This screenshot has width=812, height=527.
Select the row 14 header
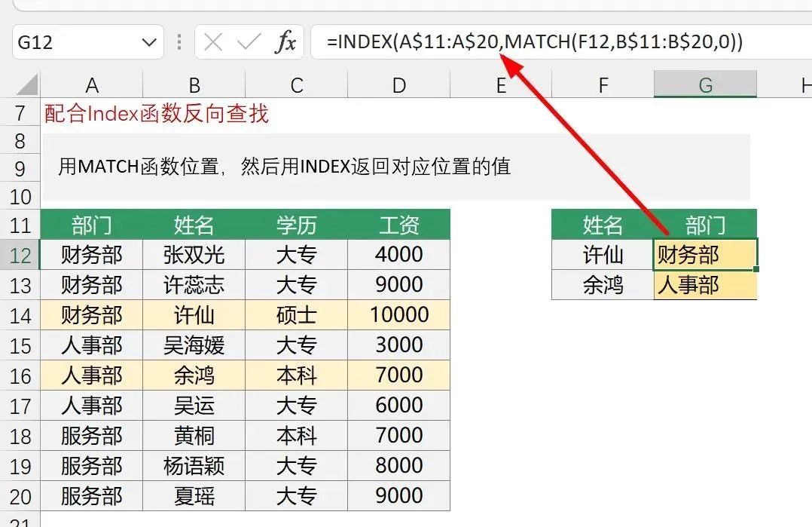point(21,315)
